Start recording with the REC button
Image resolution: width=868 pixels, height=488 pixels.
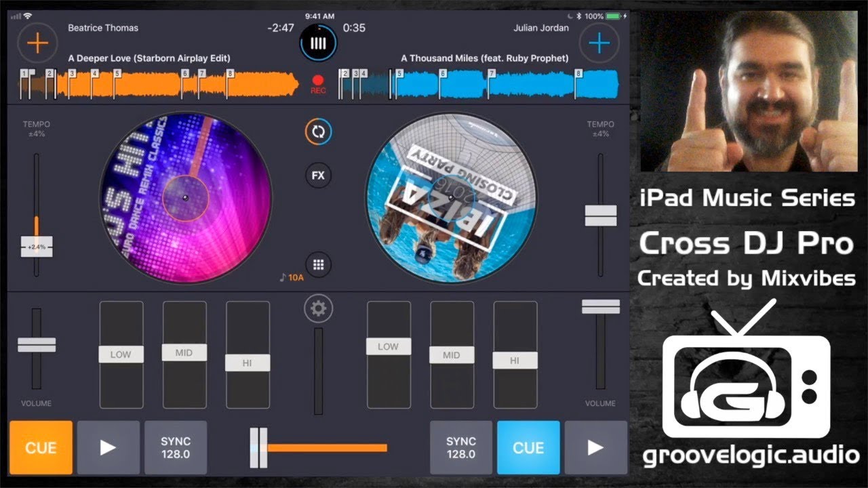[x=318, y=84]
